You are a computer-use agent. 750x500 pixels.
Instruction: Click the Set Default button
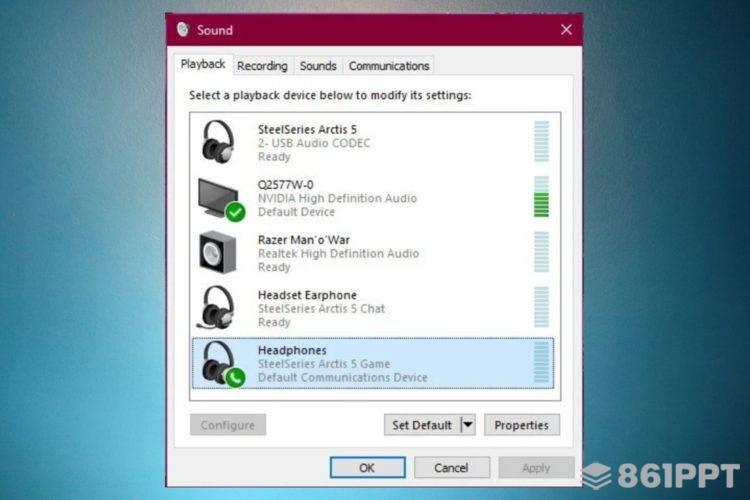click(422, 425)
